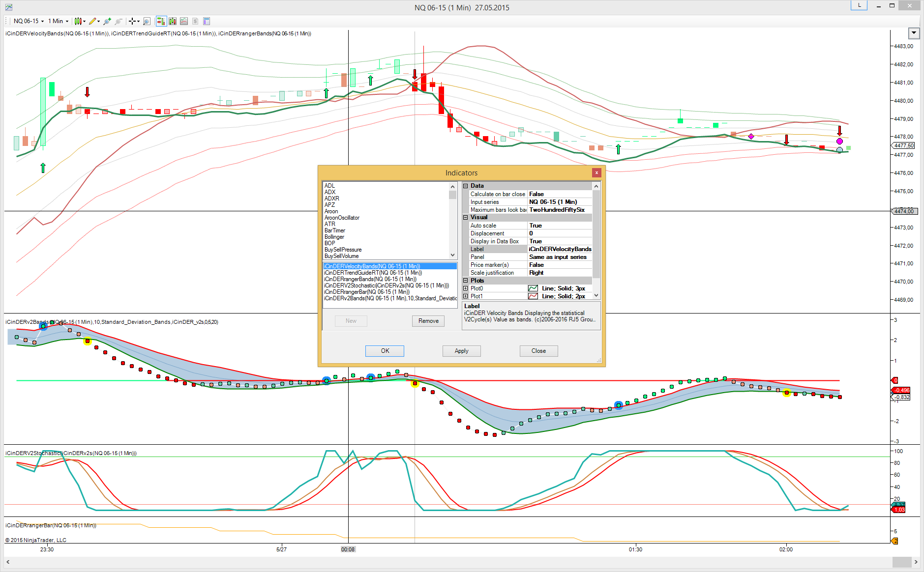
Task: Open the Data Series candlestick icon
Action: click(x=172, y=21)
